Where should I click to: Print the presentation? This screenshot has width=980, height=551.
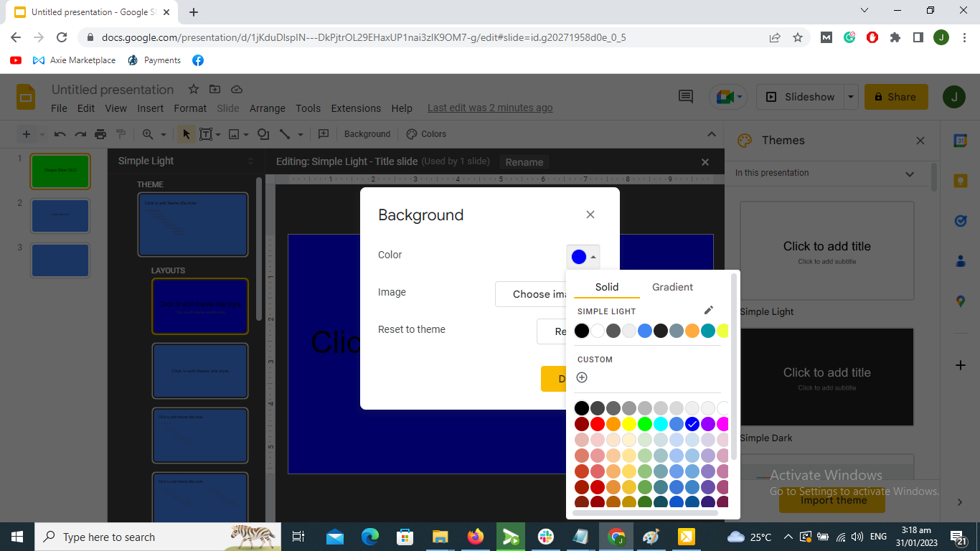click(x=100, y=134)
